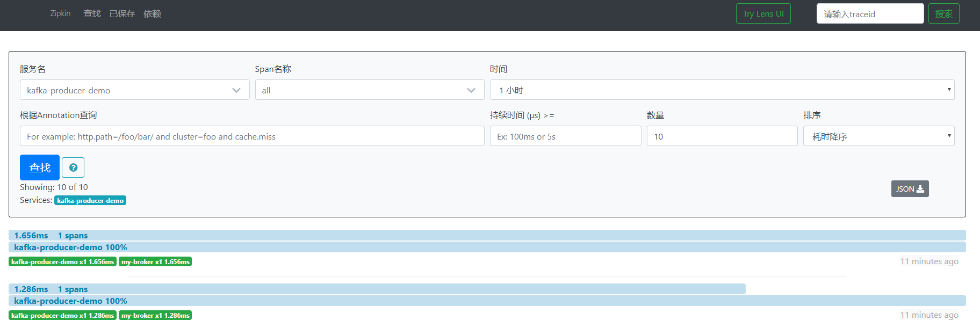Viewport: 980px width, 328px height.
Task: Click the my-broker x1 1.286ms badge
Action: click(x=155, y=315)
